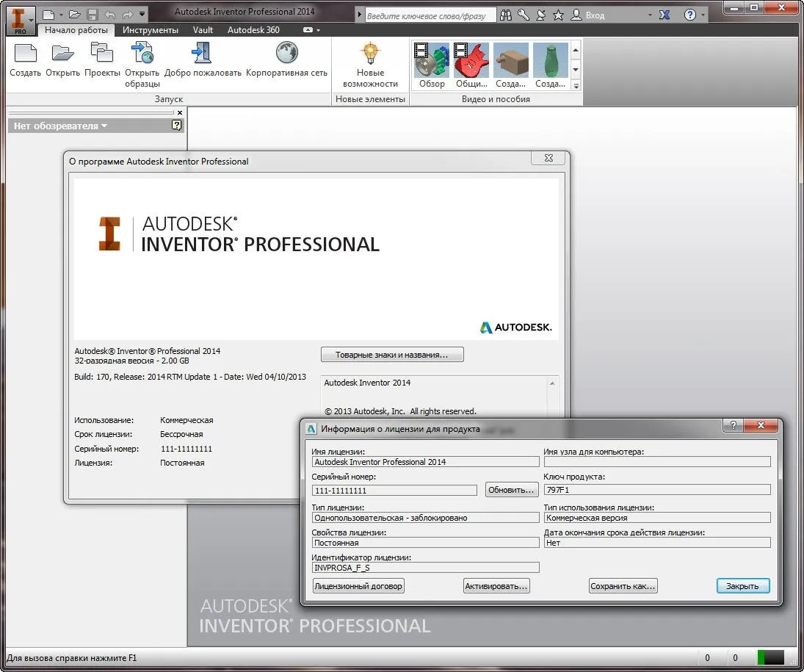Click the Серийный номер field in license dialog
804x672 pixels.
(394, 491)
